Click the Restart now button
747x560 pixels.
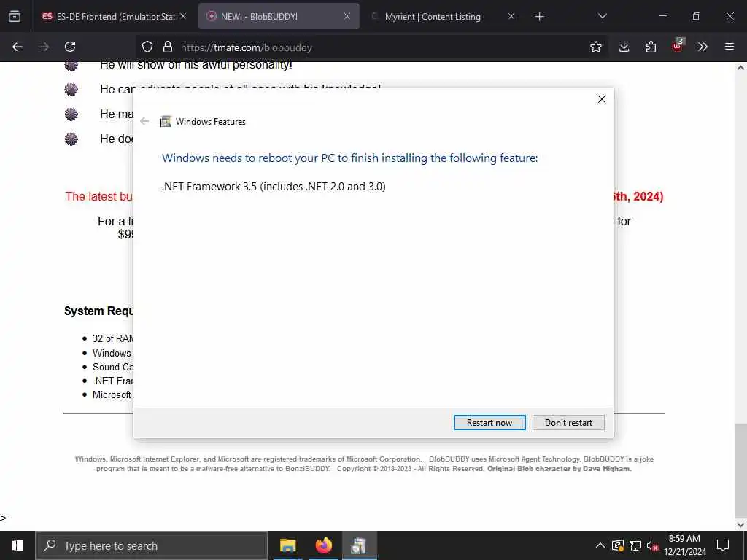click(489, 422)
